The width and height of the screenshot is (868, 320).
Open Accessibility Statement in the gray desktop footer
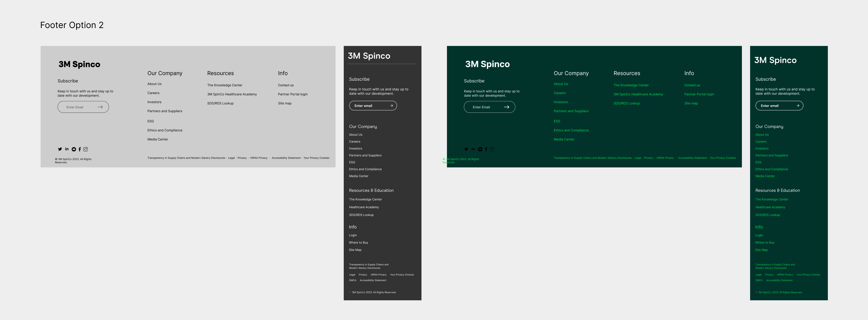click(286, 158)
